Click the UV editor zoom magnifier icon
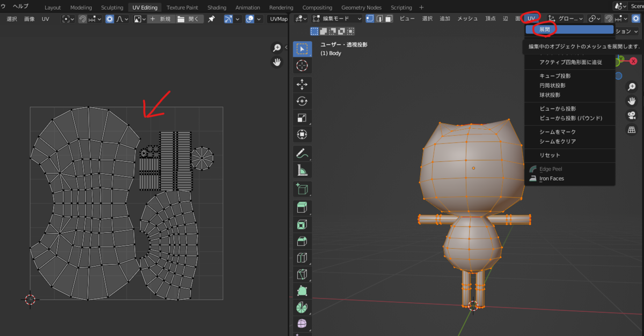This screenshot has width=644, height=336. pyautogui.click(x=277, y=48)
